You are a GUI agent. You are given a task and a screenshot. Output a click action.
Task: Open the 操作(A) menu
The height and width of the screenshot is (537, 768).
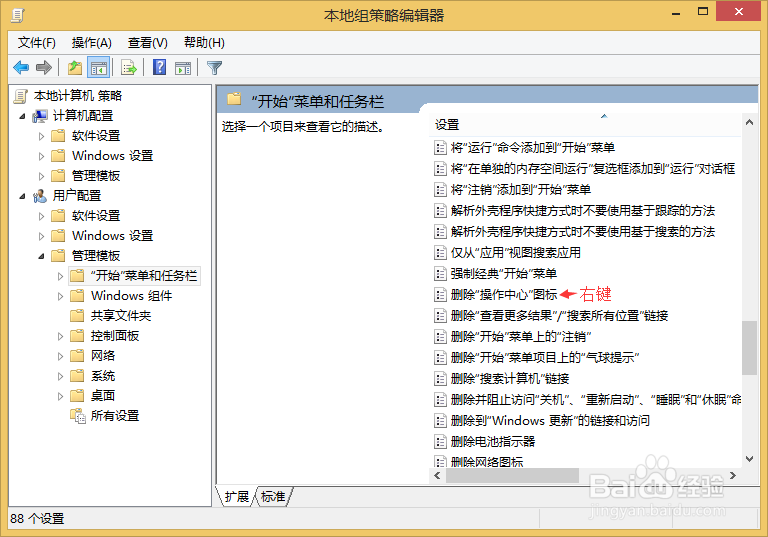click(92, 43)
